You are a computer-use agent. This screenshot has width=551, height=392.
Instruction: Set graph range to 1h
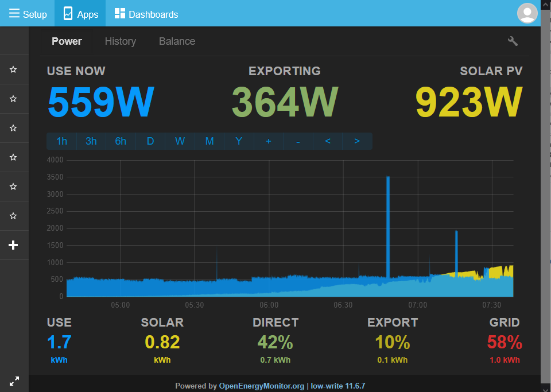61,141
